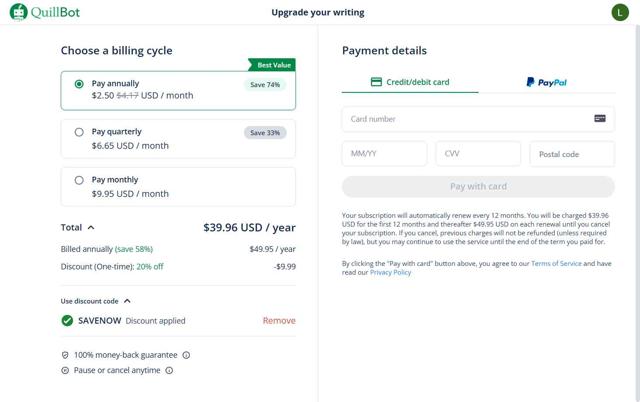640x402 pixels.
Task: Click the money-back guarantee shield icon
Action: 65,355
